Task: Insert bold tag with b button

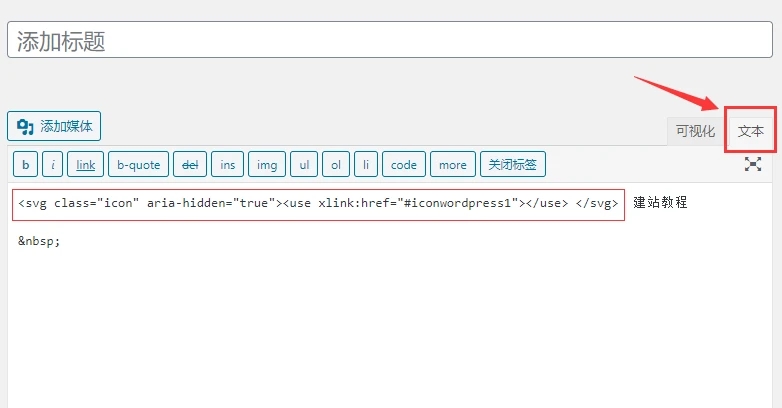Action: point(25,164)
